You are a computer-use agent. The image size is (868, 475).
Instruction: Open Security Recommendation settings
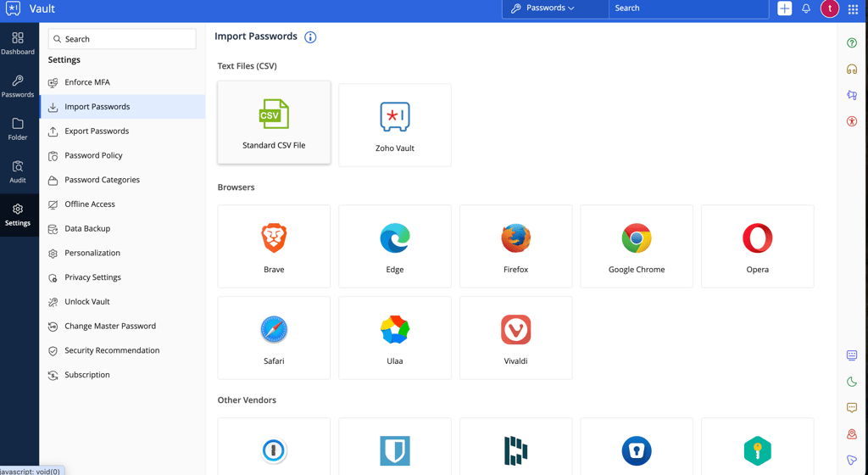(x=122, y=350)
